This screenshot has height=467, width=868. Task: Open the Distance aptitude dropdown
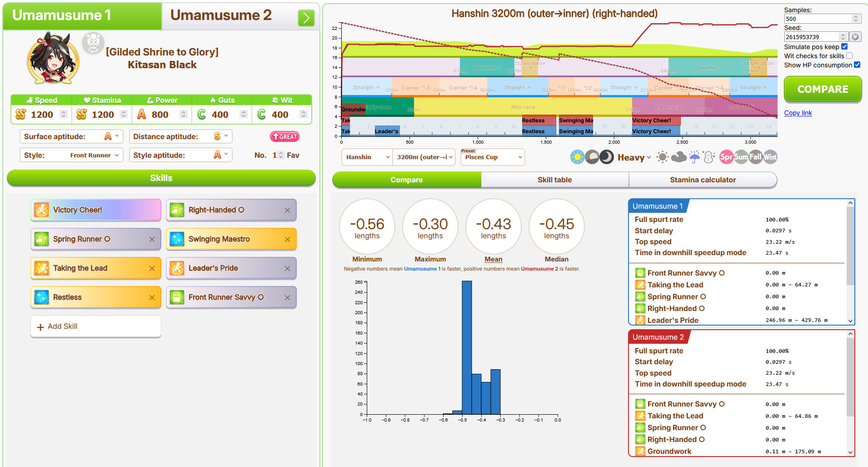click(x=180, y=136)
